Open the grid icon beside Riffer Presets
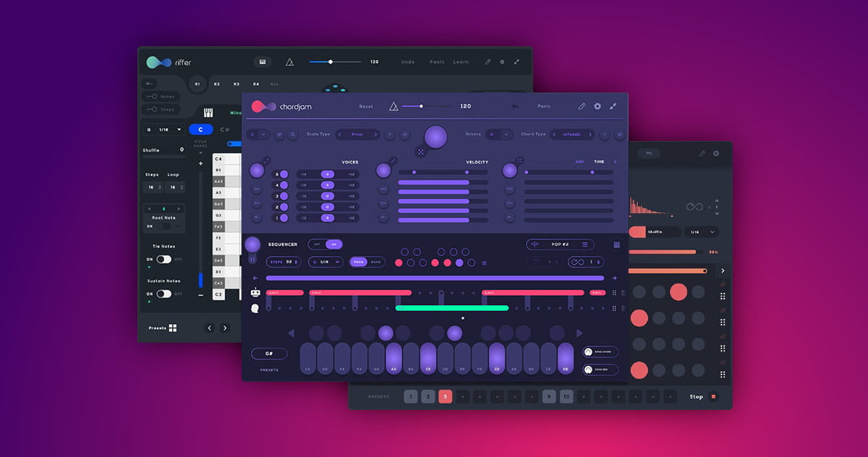This screenshot has height=457, width=868. pyautogui.click(x=173, y=328)
